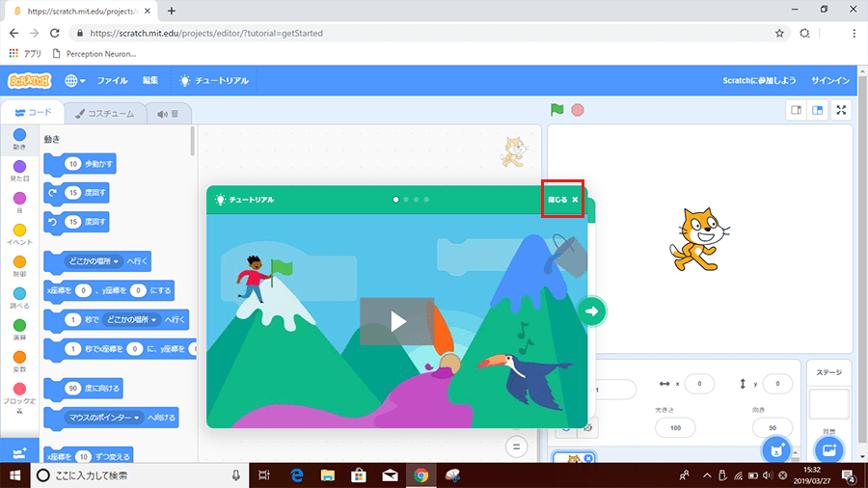
Task: Reload the browser page
Action: [x=54, y=33]
